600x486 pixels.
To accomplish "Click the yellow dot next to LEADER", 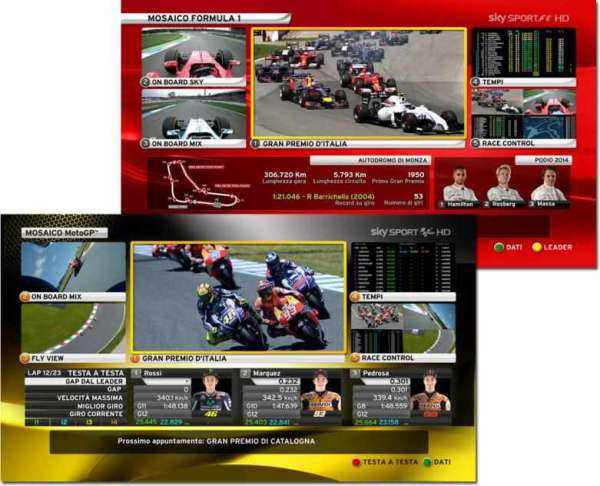I will (537, 247).
